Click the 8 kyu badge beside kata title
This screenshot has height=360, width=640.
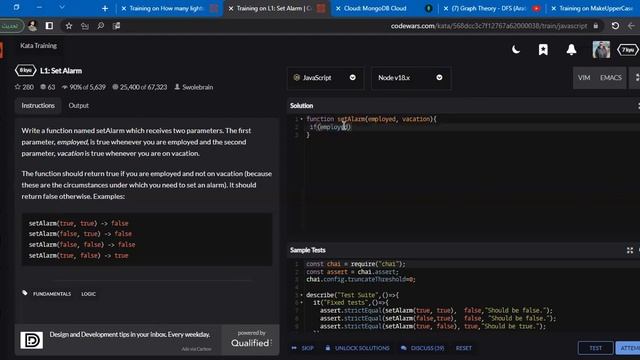coord(26,70)
